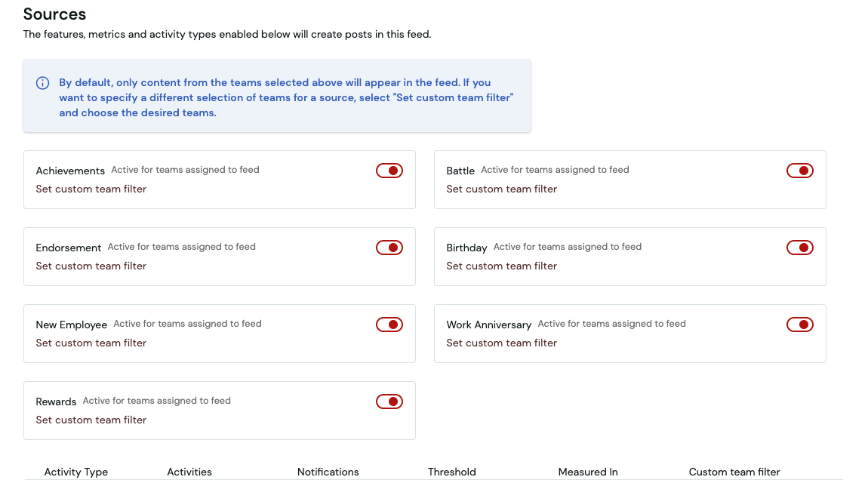Open custom team filter for Battle
Image resolution: width=868 pixels, height=480 pixels.
pos(501,189)
